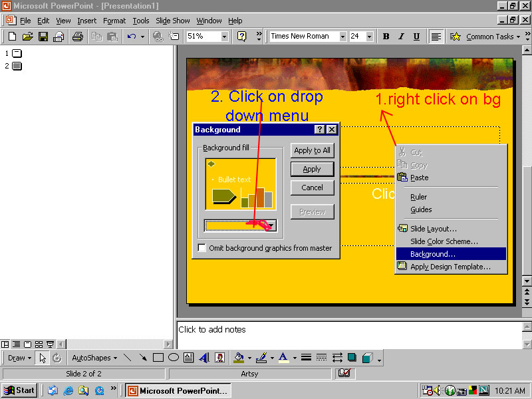Choose Slide Layout... in context menu

coord(451,229)
